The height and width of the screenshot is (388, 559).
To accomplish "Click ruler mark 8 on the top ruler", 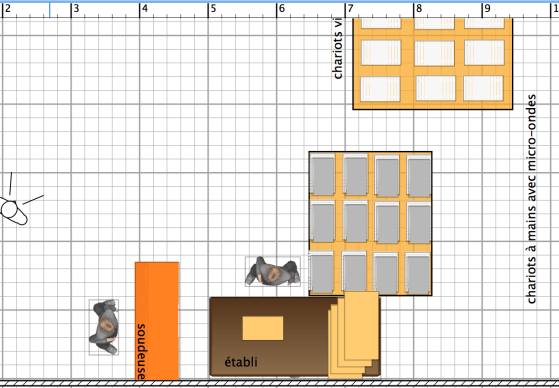I will click(x=419, y=9).
